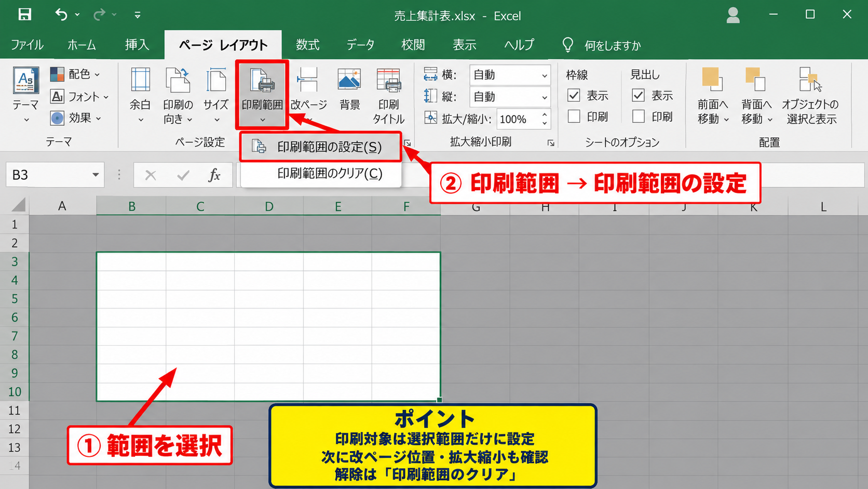This screenshot has height=489, width=868.
Task: Open the Name Box dropdown arrow
Action: pos(96,175)
